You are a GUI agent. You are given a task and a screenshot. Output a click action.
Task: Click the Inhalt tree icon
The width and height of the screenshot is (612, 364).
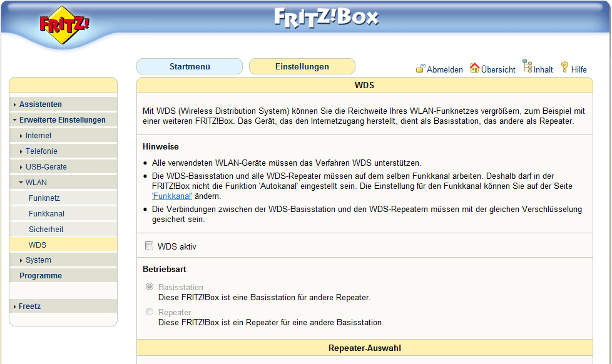[x=528, y=66]
